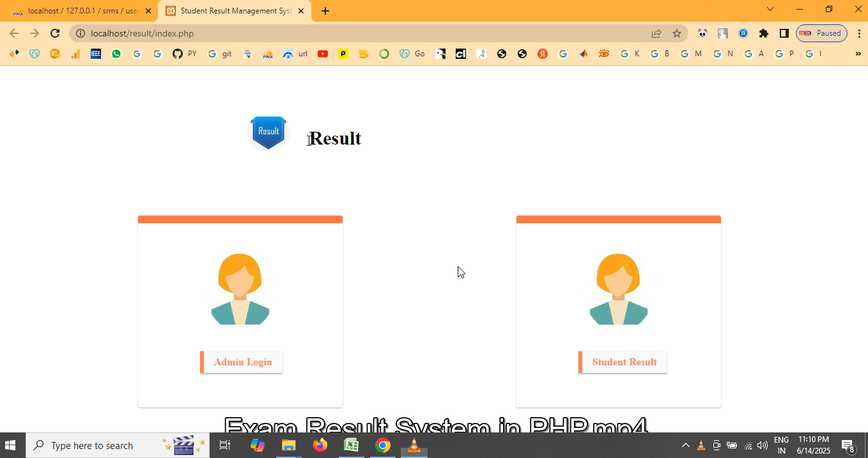Expand the hidden bookmarks overflow chevron

pos(858,54)
